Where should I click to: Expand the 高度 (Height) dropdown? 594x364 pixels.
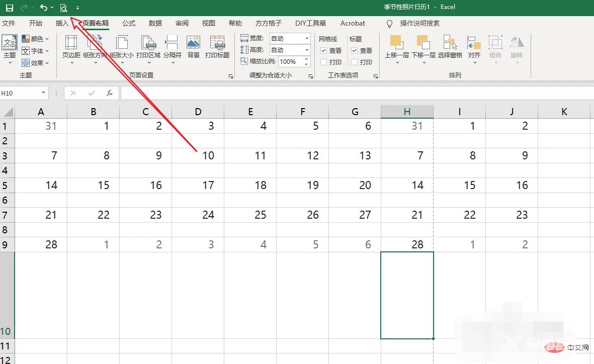(x=306, y=50)
